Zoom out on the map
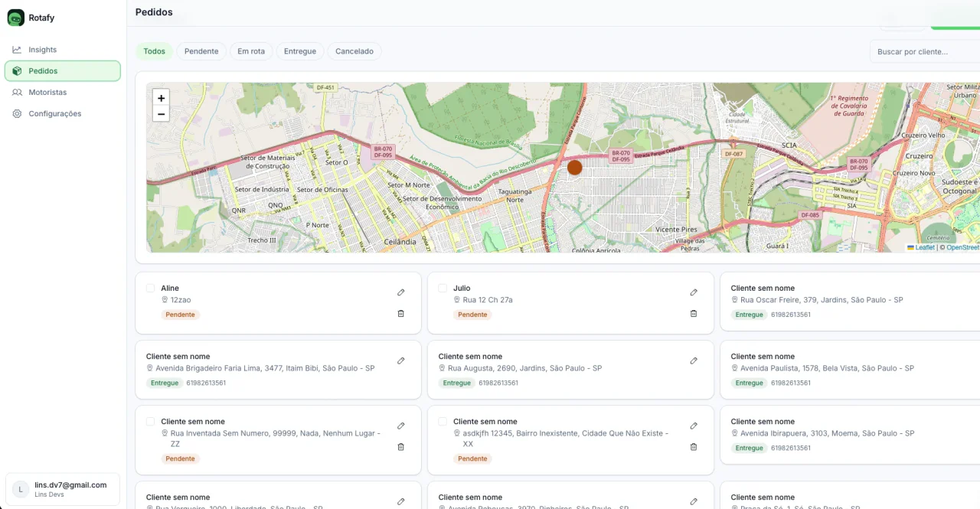The image size is (980, 509). [x=161, y=114]
